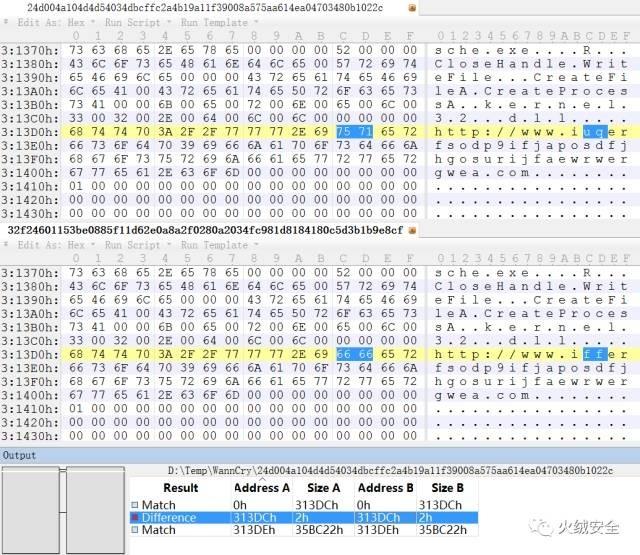The width and height of the screenshot is (640, 555).
Task: Select the Match row label at address 313DEh
Action: pyautogui.click(x=158, y=530)
